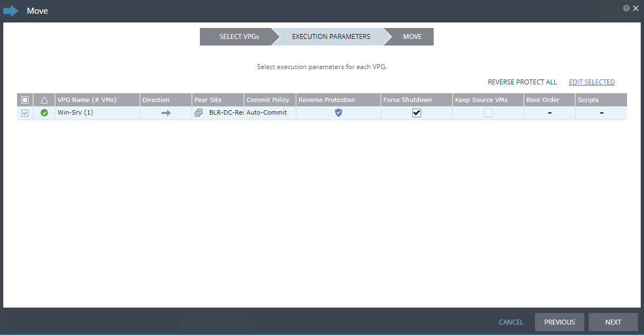Click Force Shutdown column header
The width and height of the screenshot is (644, 335).
416,100
